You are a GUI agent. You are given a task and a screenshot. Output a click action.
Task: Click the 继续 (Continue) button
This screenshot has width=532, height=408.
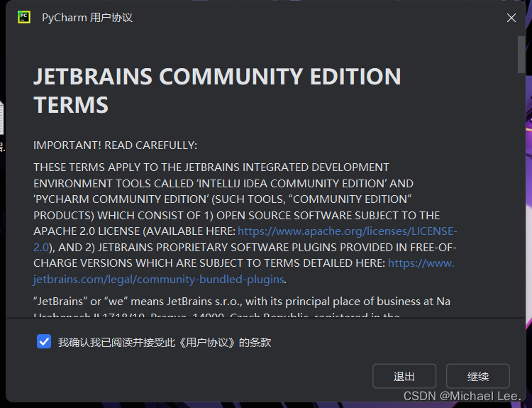477,376
